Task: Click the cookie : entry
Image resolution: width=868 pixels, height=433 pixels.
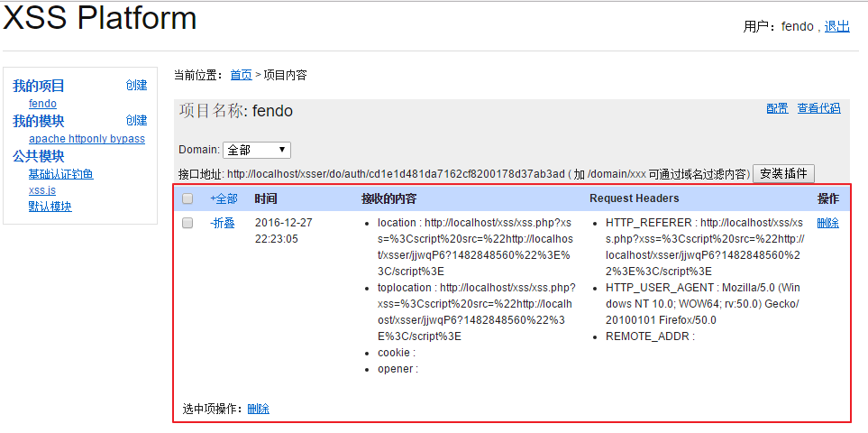Action: pyautogui.click(x=397, y=353)
